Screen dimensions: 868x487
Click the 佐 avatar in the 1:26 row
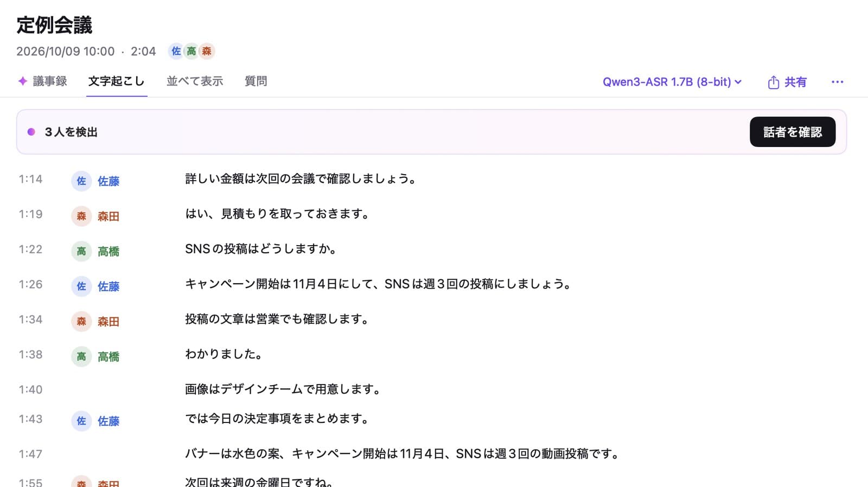81,286
